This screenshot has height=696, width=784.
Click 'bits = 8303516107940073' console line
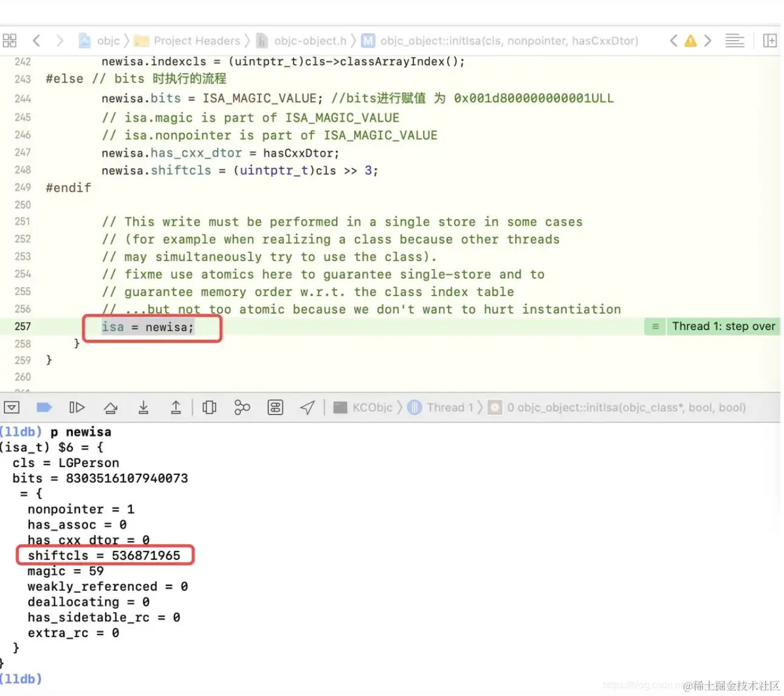(x=100, y=478)
